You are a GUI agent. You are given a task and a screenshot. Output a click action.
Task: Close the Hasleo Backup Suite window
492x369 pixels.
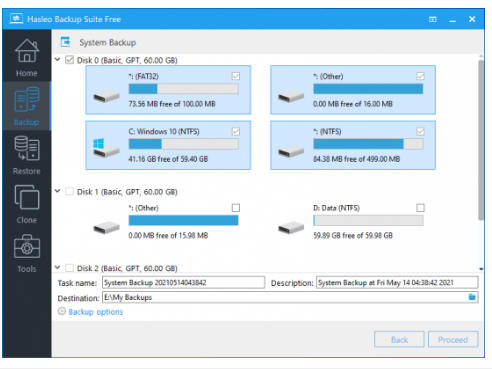(x=472, y=19)
